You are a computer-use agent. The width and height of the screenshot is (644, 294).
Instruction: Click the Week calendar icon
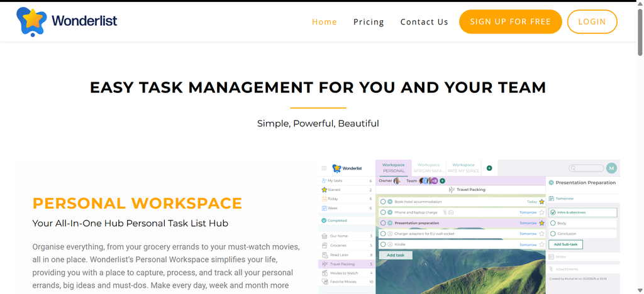pyautogui.click(x=324, y=209)
